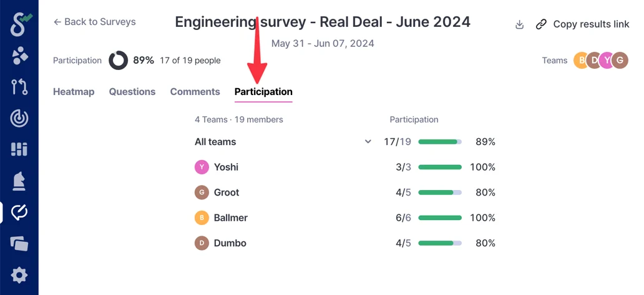
Task: Open the board columns sidebar icon
Action: [x=19, y=149]
